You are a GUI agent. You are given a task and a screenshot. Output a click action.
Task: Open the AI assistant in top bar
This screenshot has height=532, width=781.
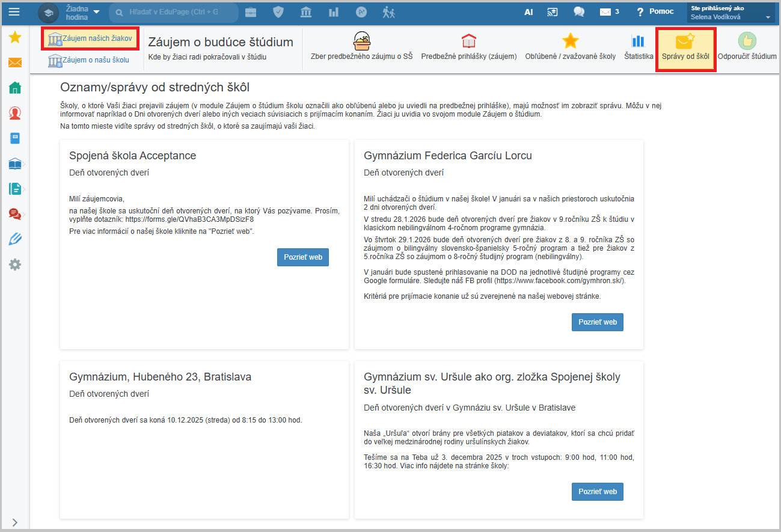pyautogui.click(x=528, y=12)
